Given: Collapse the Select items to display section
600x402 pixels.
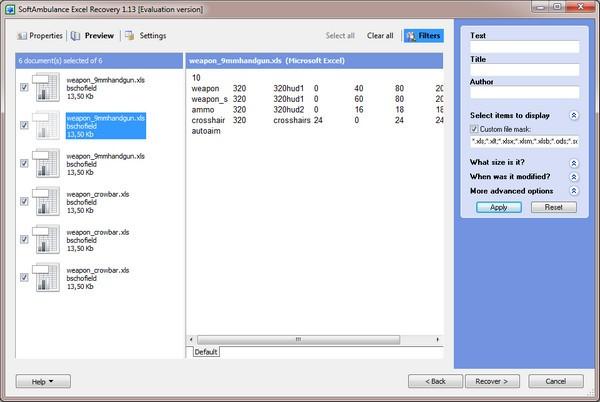Looking at the screenshot, I should (574, 115).
